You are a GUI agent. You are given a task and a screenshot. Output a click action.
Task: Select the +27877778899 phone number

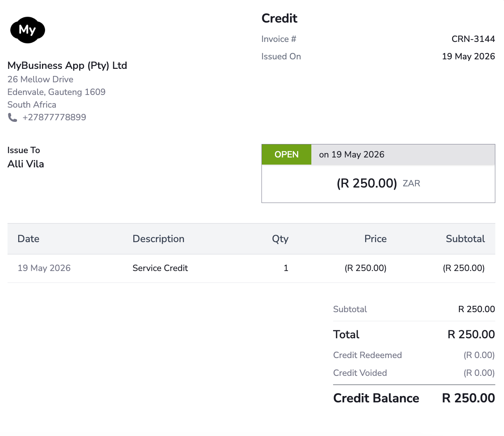tap(54, 117)
